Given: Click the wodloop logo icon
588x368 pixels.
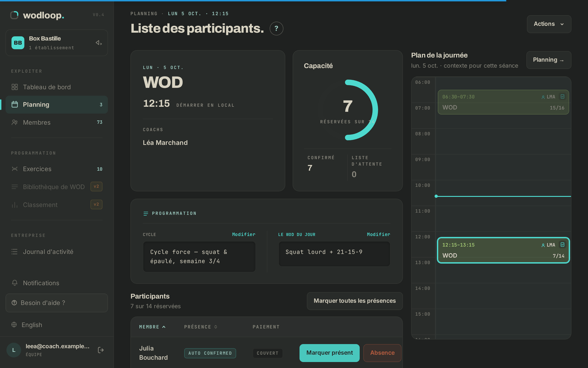Looking at the screenshot, I should click(14, 15).
